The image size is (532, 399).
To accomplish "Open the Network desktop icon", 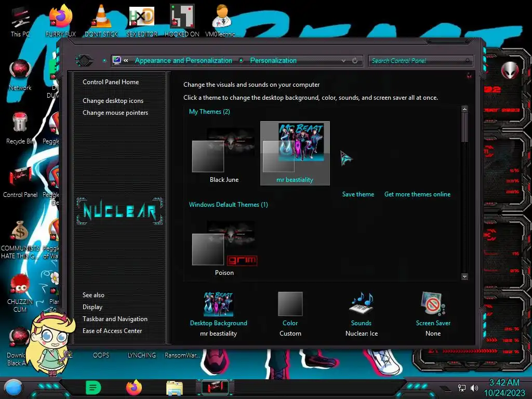I will point(20,75).
